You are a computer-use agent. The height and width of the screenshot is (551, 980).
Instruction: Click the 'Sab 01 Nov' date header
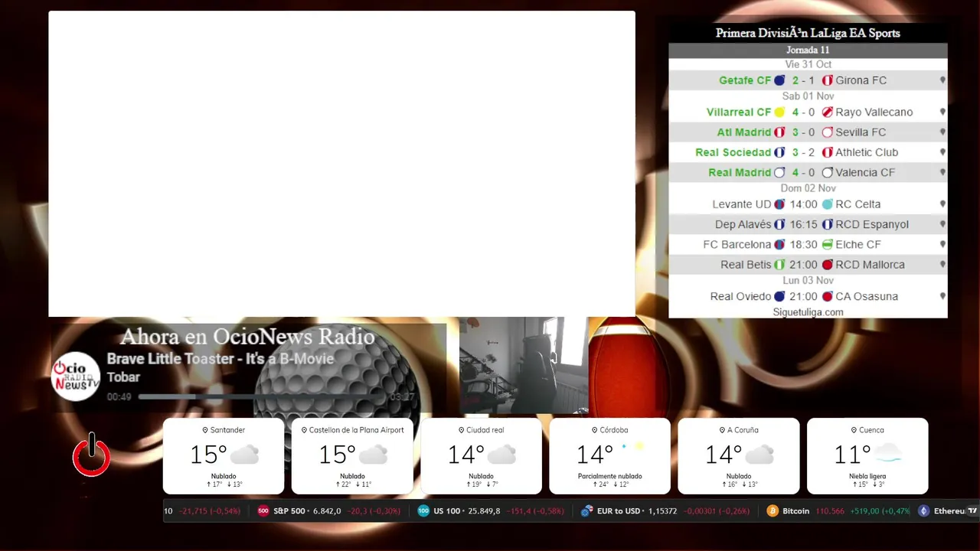[808, 96]
